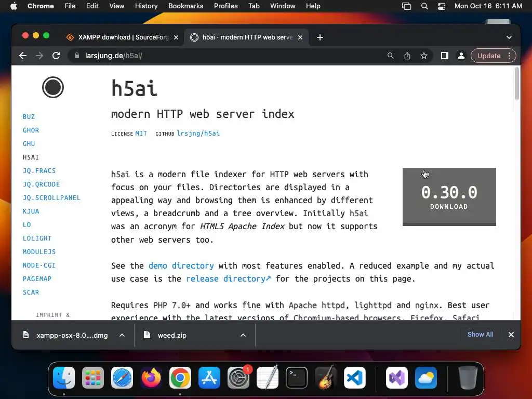The width and height of the screenshot is (532, 399).
Task: Open JQ.QRCODE project link
Action: coord(42,184)
